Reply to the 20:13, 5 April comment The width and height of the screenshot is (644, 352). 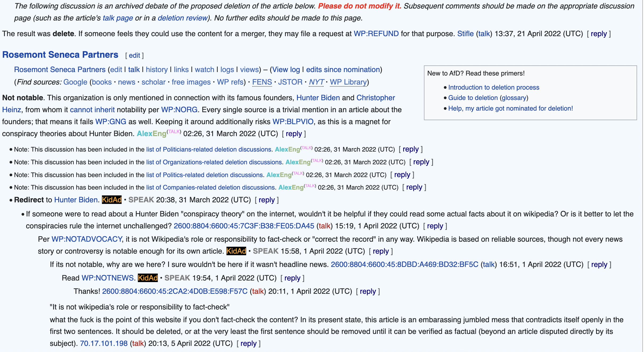click(x=249, y=343)
